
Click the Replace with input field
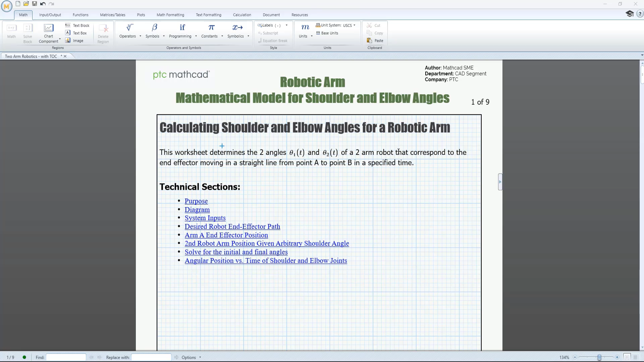(x=151, y=357)
